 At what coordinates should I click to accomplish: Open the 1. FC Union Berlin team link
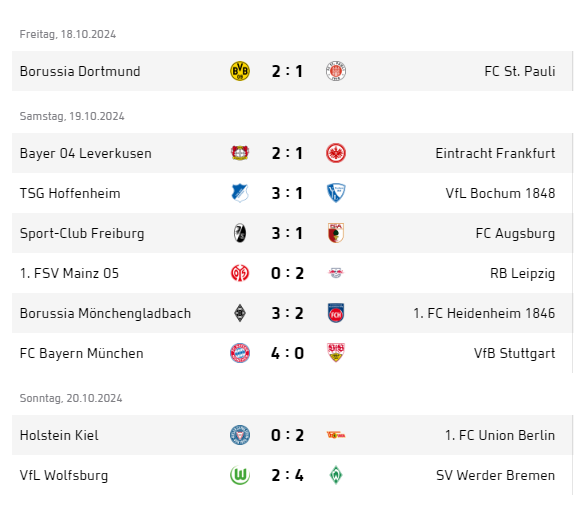click(x=500, y=435)
